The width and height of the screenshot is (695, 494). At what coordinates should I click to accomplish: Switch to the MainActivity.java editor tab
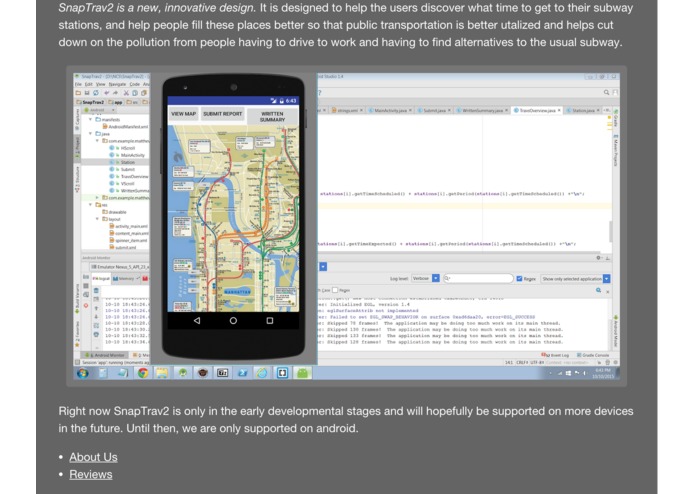pyautogui.click(x=390, y=110)
